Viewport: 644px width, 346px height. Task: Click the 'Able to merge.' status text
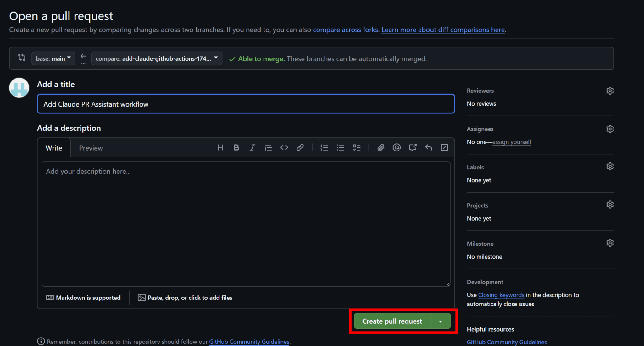coord(261,59)
